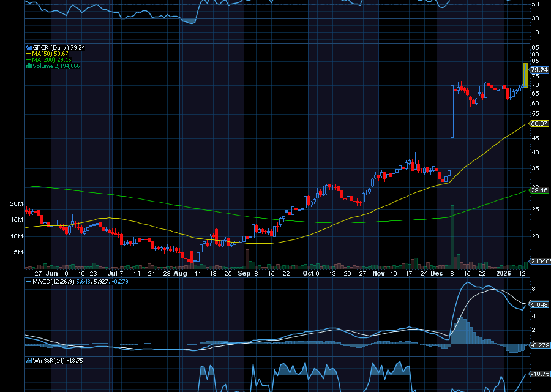
Task: Click the green 29.16 moving average tag
Action: (539, 190)
